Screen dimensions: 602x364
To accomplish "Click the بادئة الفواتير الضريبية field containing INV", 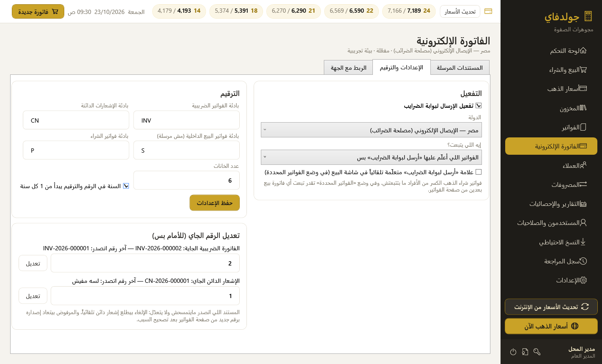I will click(x=186, y=120).
